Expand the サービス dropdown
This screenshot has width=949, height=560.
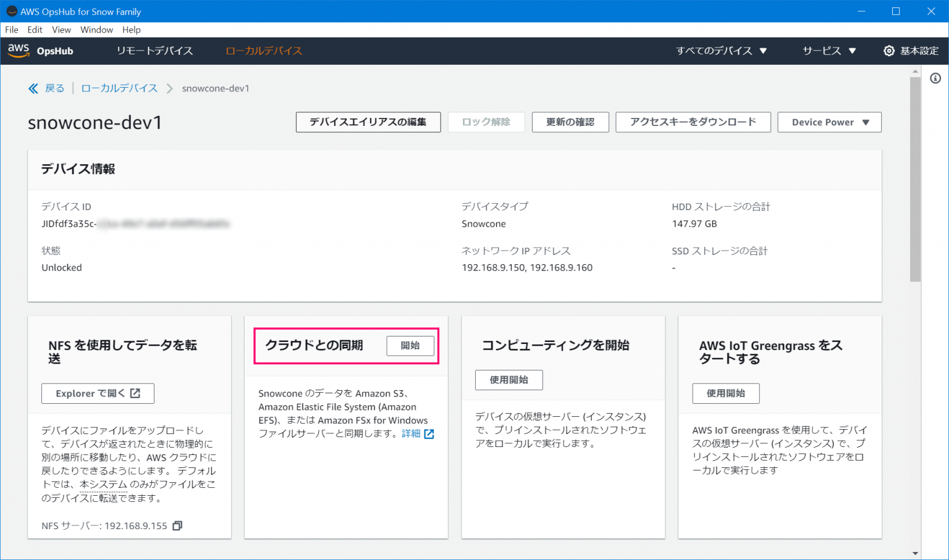[829, 51]
